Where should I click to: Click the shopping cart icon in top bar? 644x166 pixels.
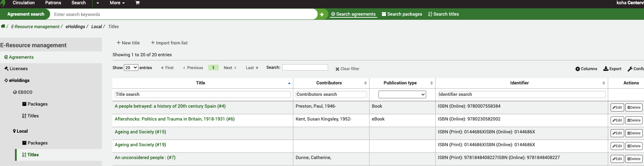[137, 3]
